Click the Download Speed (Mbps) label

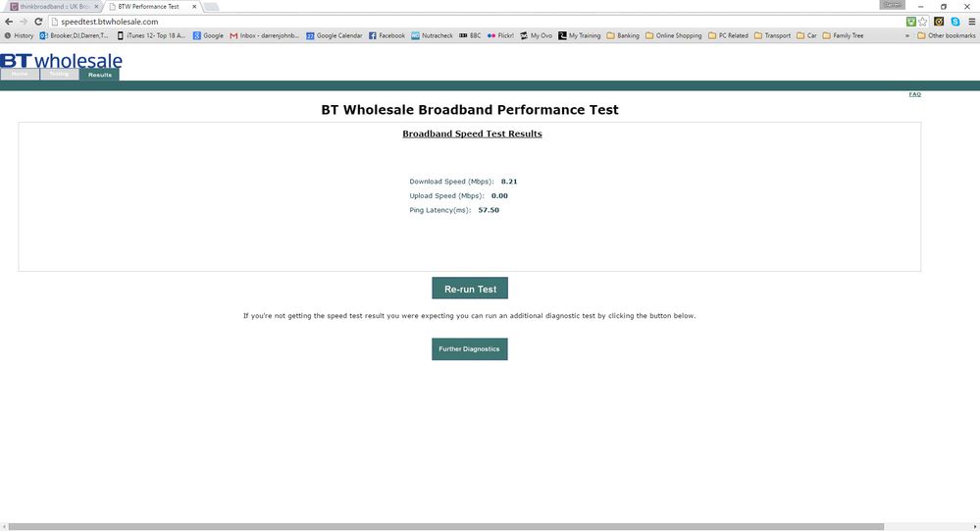pos(451,182)
